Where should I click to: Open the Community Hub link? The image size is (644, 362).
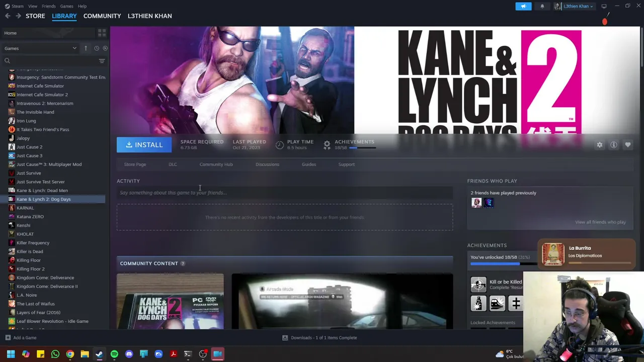tap(216, 164)
